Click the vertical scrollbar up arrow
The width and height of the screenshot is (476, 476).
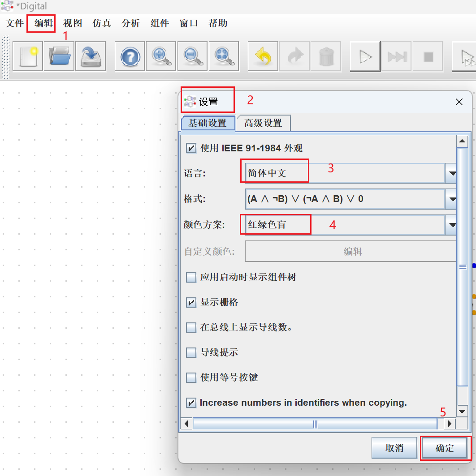tap(463, 141)
